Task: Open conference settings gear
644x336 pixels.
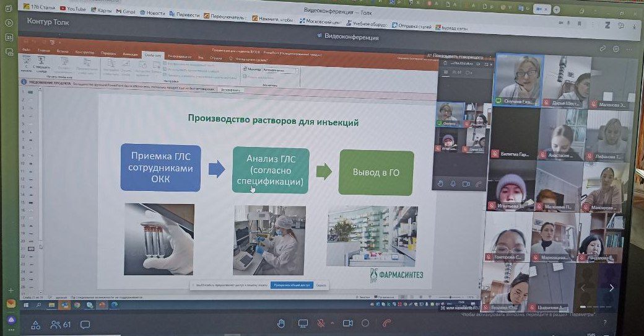Action: (616, 48)
